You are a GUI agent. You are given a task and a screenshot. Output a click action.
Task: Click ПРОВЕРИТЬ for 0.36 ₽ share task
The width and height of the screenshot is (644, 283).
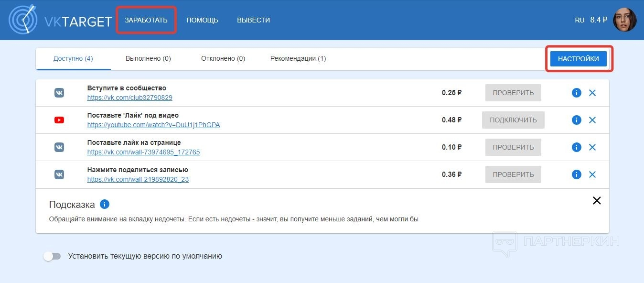[513, 174]
